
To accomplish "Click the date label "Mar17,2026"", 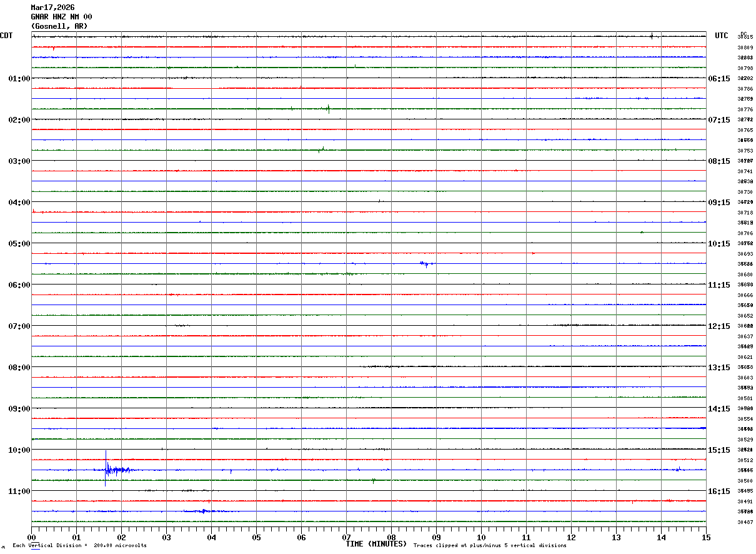I will point(52,8).
